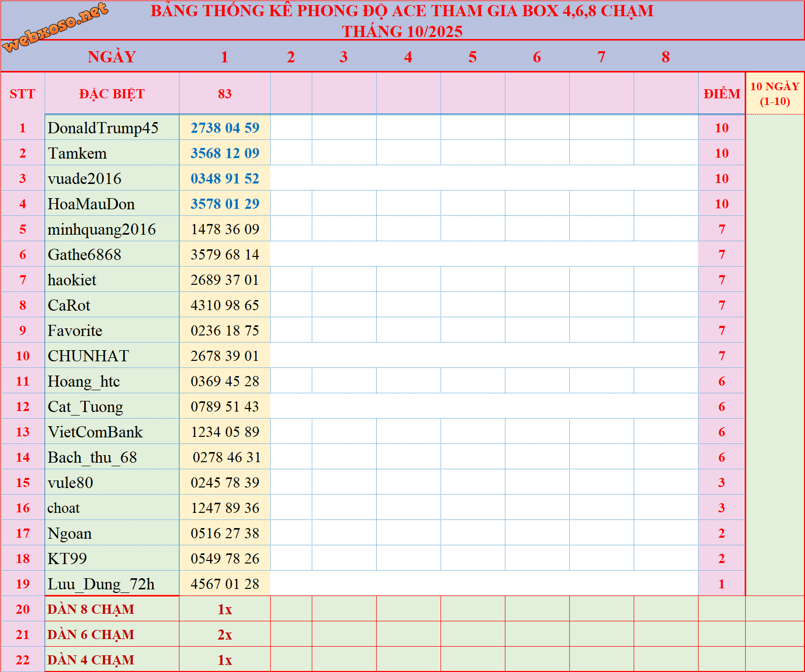Click the DÀN 8 CHẠM row label

point(91,609)
